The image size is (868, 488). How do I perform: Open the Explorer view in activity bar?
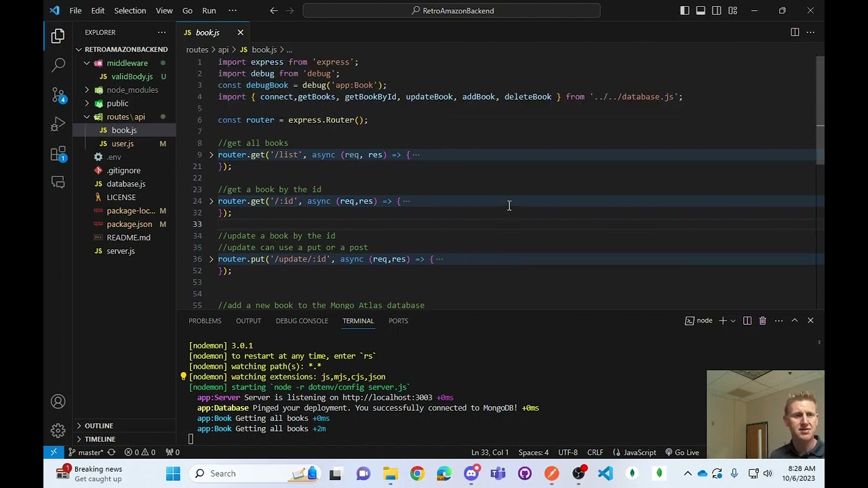58,35
